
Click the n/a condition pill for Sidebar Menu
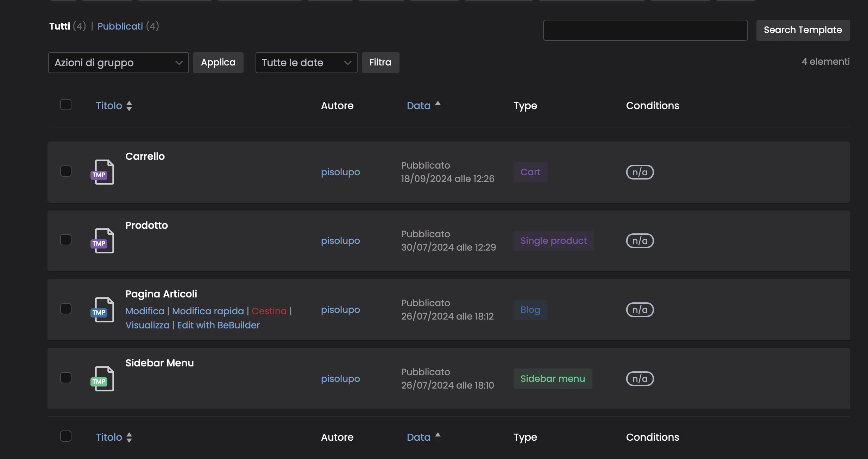pyautogui.click(x=640, y=379)
